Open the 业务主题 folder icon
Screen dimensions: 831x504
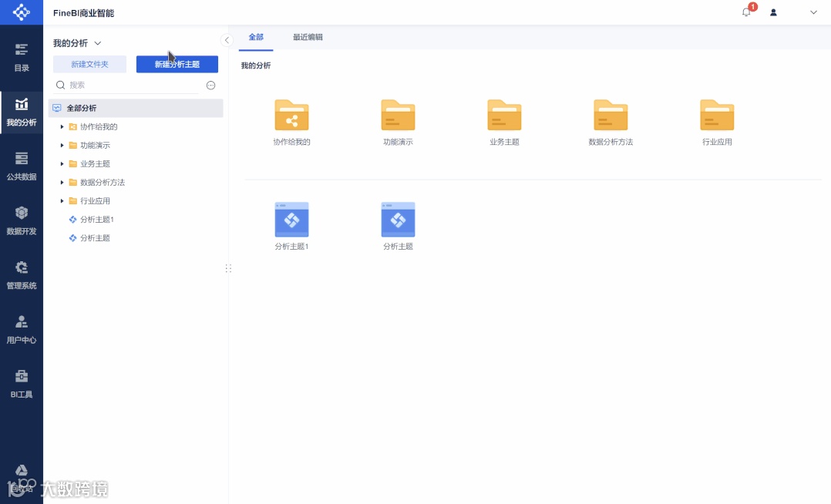504,115
